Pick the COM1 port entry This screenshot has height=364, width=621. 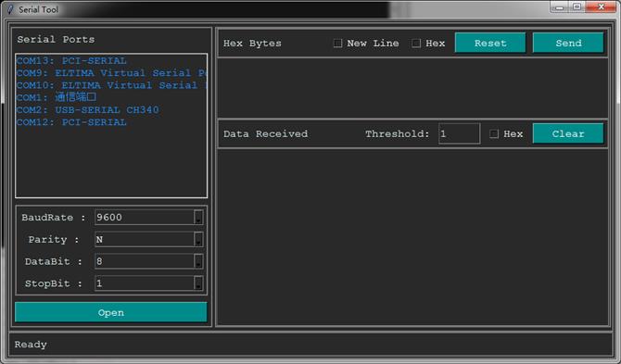57,97
